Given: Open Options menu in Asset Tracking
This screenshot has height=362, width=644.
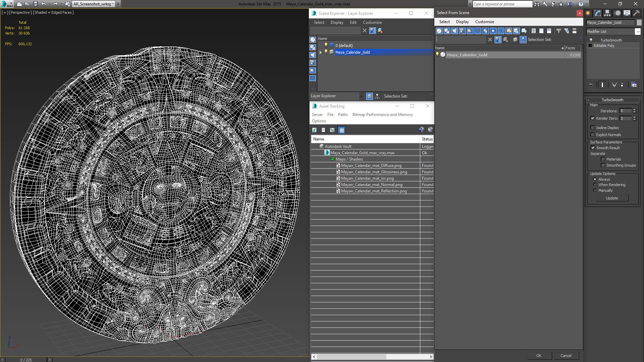Looking at the screenshot, I should 319,121.
